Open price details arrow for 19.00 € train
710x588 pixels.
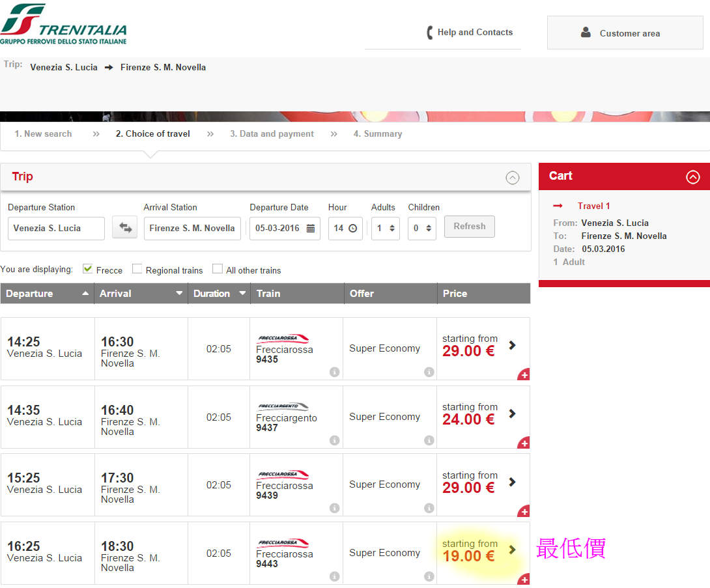tap(512, 550)
